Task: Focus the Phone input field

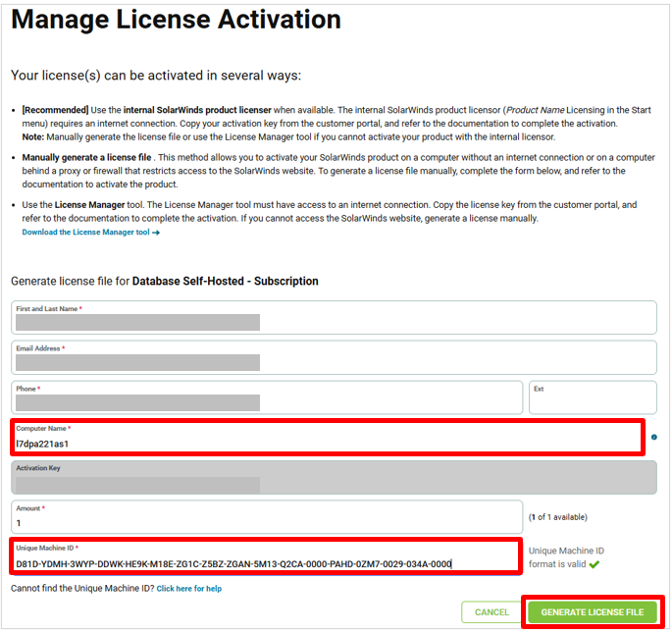Action: pos(267,397)
